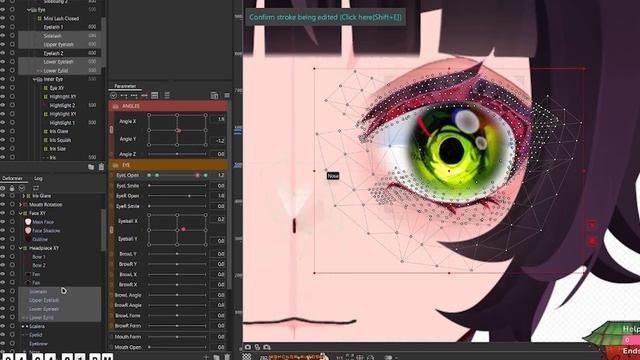Click the Nose label on canvas
This screenshot has width=640, height=360.
pos(333,176)
